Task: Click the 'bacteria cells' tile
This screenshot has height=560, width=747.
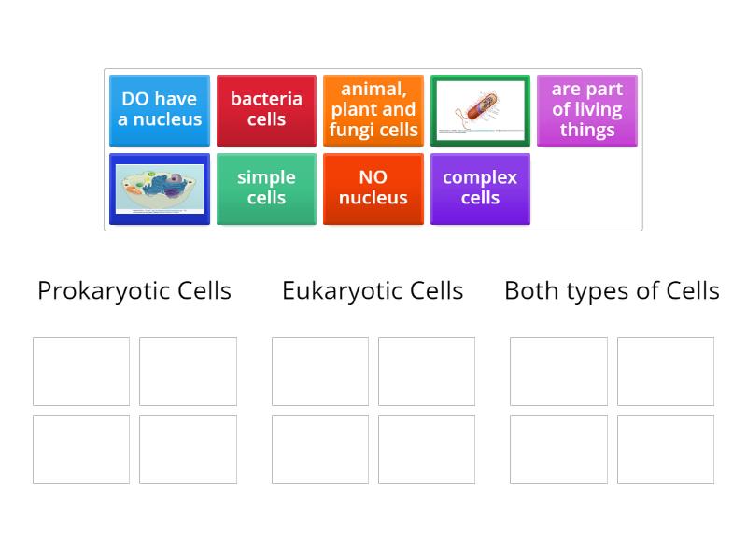Action: click(x=266, y=110)
